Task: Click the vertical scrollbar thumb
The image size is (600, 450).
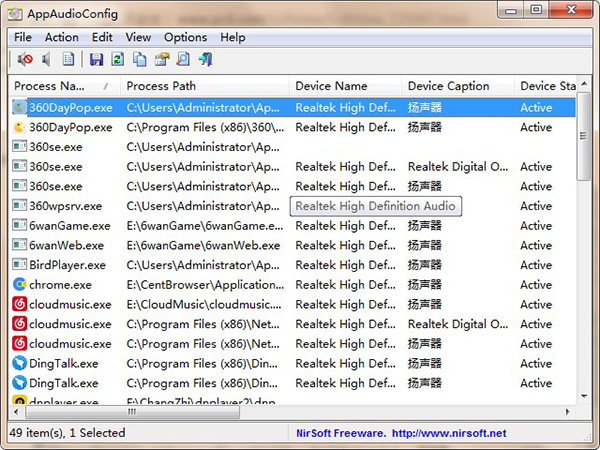Action: [584, 136]
